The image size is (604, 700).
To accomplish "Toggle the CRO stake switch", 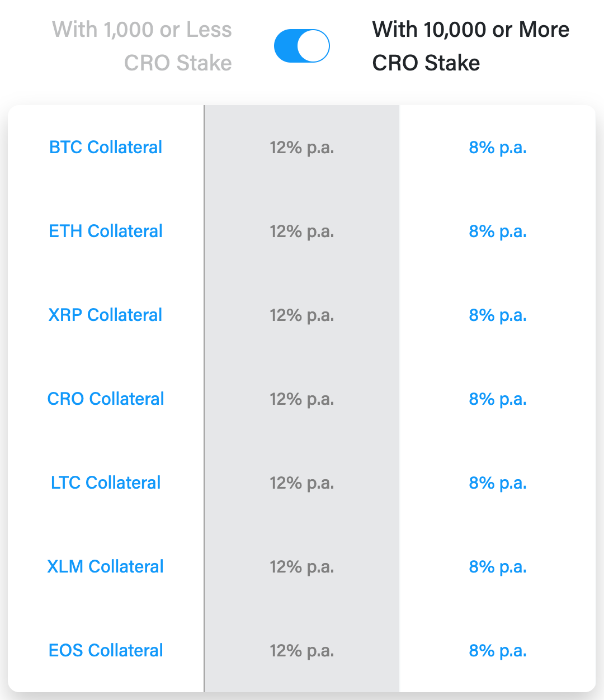I will pos(302,46).
